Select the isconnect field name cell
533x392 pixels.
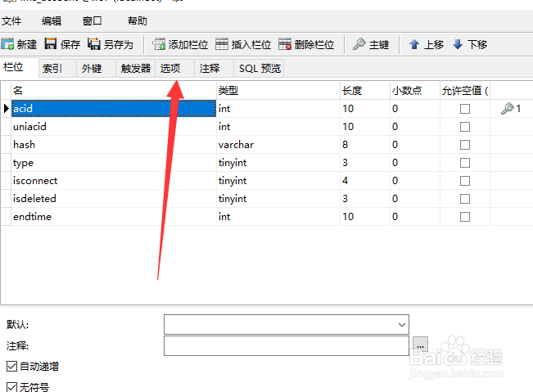pyautogui.click(x=114, y=180)
